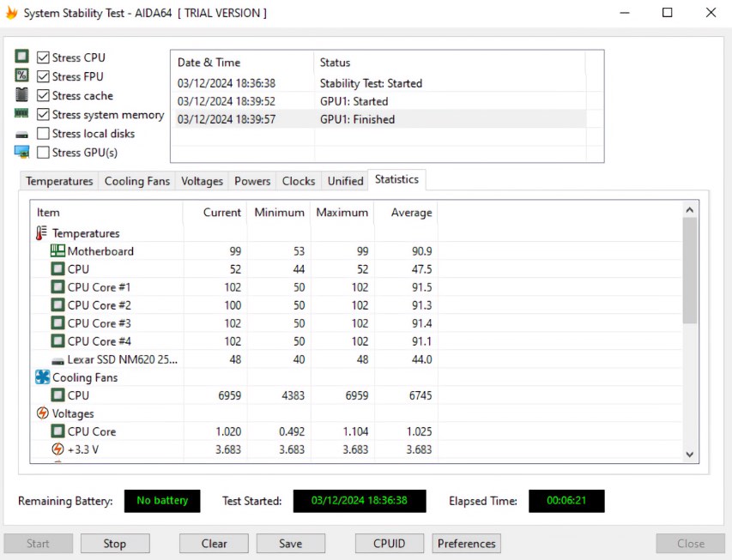Enable Stress local disks checkbox
This screenshot has width=732, height=560.
tap(43, 134)
